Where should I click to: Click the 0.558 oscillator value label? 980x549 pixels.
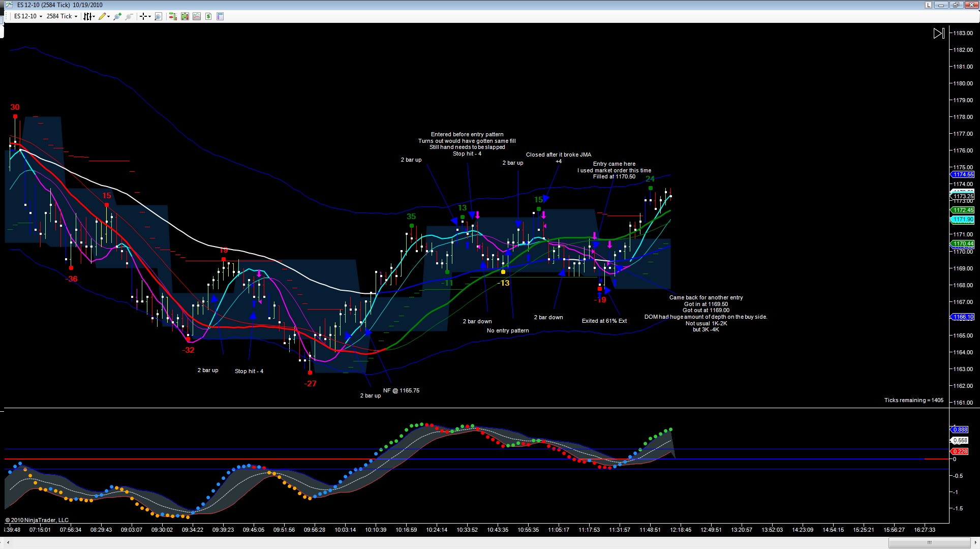(x=960, y=441)
